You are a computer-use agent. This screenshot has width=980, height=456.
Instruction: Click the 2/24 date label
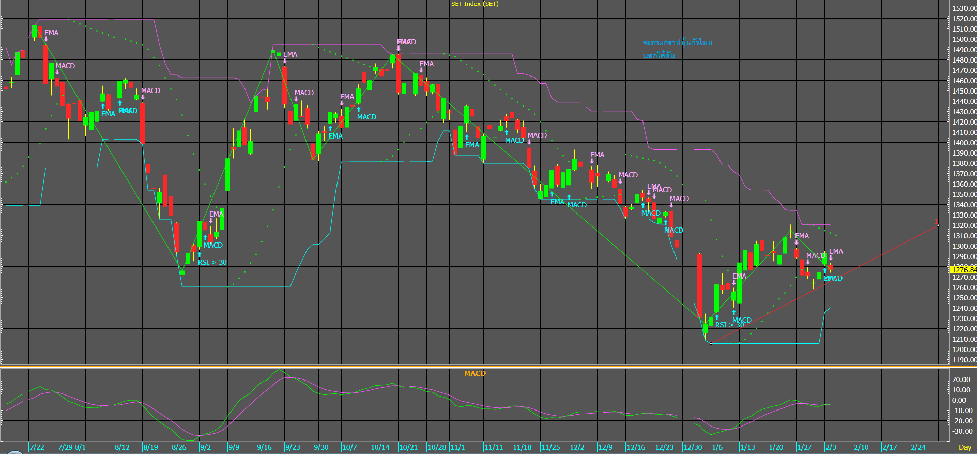coord(918,447)
